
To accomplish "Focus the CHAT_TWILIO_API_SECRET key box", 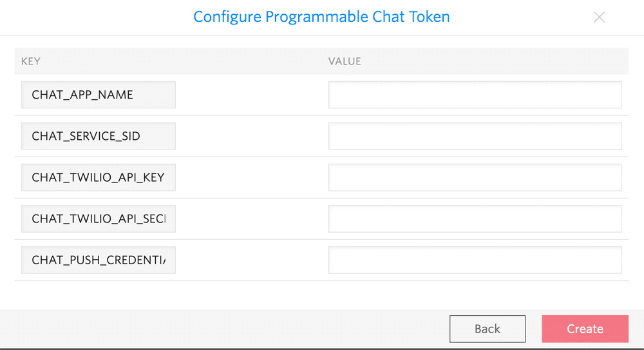I will [98, 219].
